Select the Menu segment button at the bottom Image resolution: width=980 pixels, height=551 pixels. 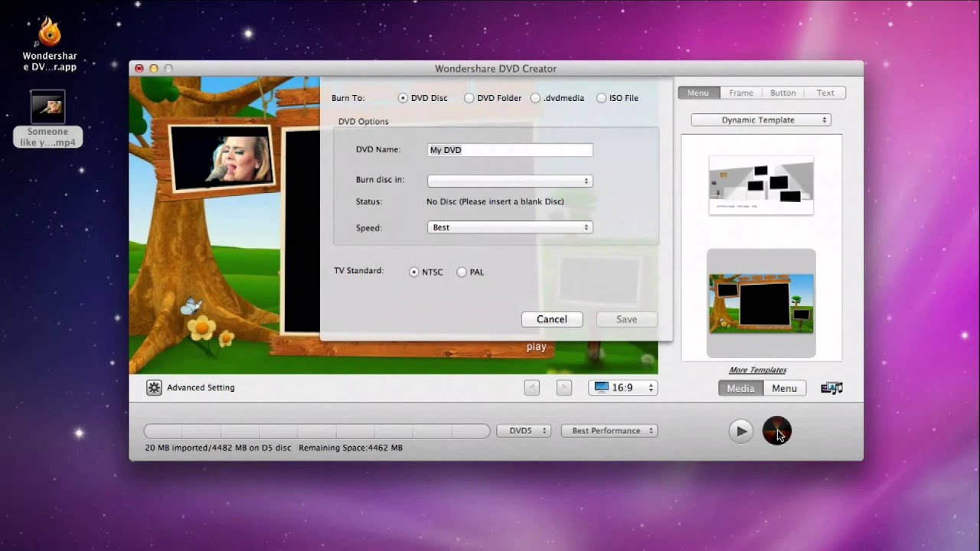coord(784,388)
